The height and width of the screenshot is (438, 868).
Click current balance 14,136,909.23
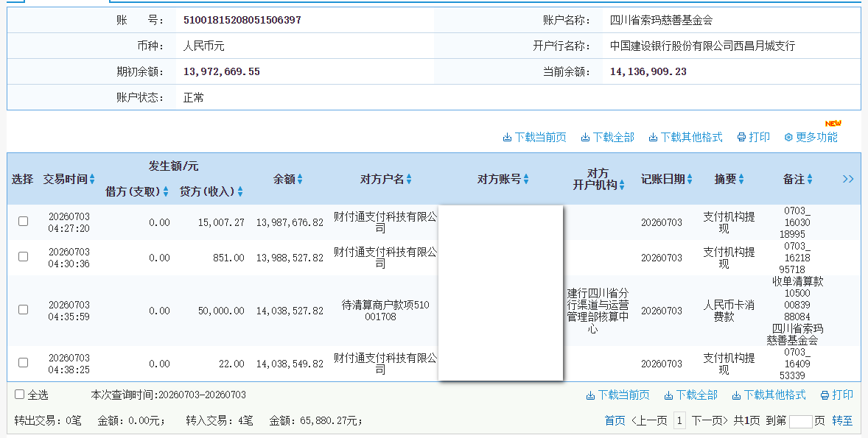648,72
